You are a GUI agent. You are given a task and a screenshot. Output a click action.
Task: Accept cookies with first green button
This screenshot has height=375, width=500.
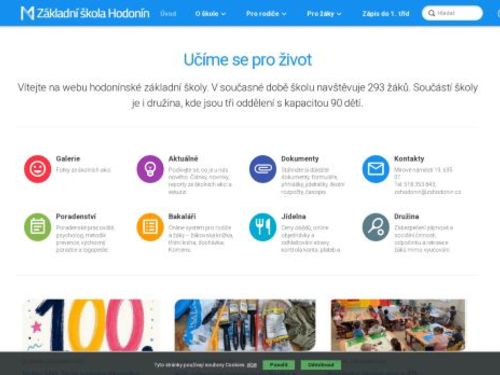pos(278,365)
